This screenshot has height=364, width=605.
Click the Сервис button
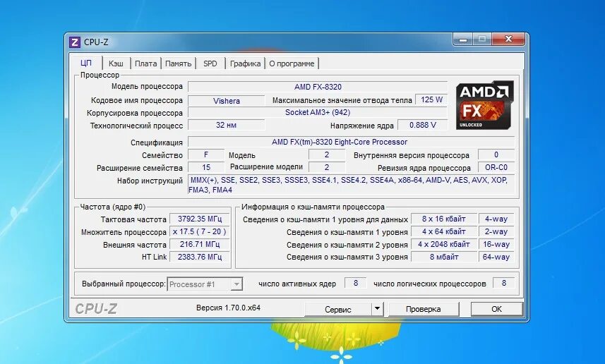pos(338,309)
